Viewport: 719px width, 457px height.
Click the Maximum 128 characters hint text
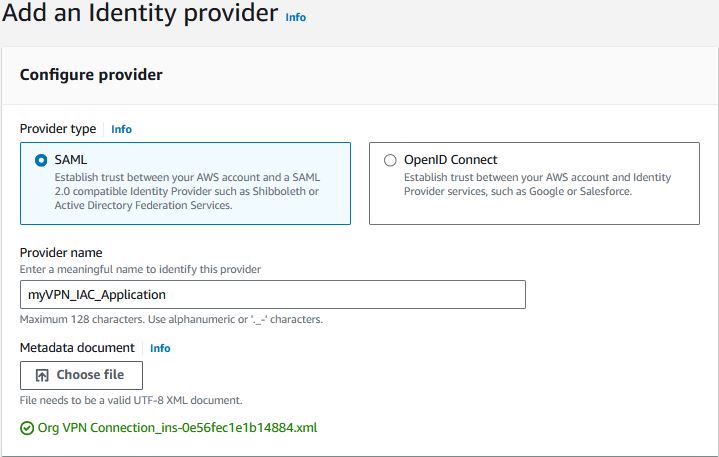point(171,319)
